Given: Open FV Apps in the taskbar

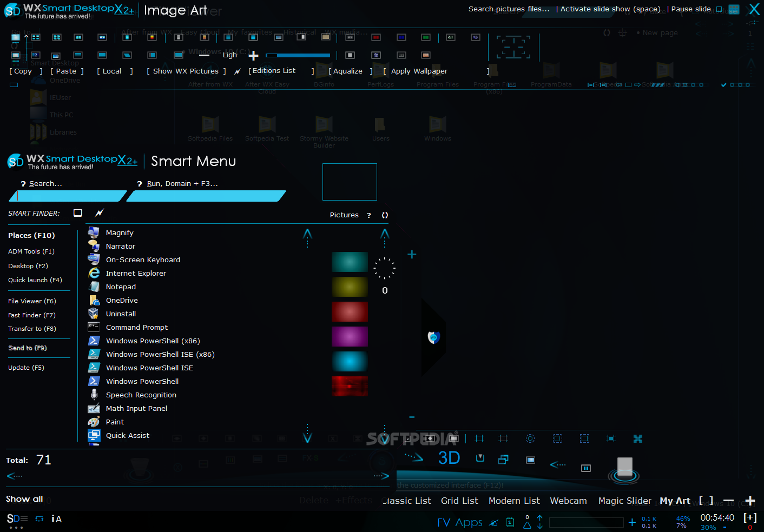Looking at the screenshot, I should 460,522.
